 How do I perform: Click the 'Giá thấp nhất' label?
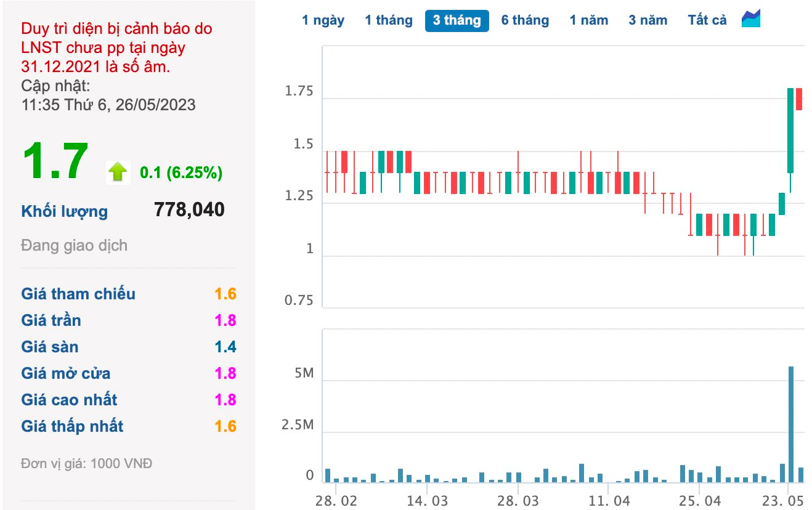tap(72, 426)
